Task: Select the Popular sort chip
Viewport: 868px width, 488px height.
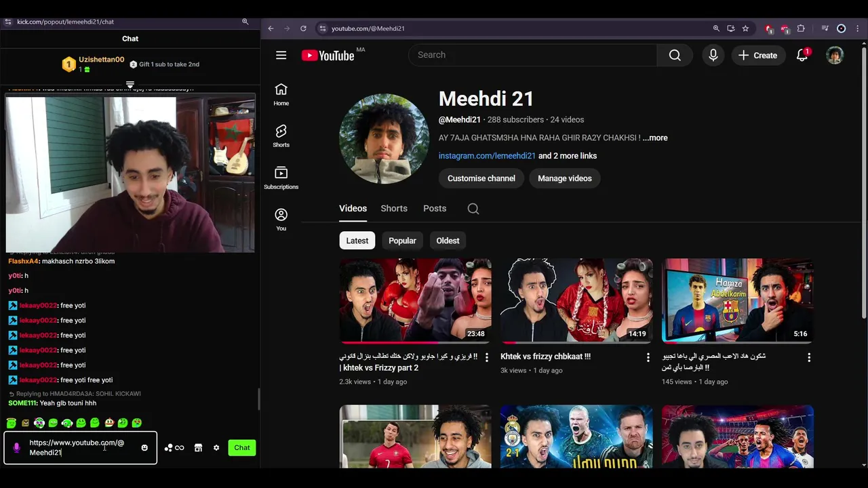Action: pyautogui.click(x=402, y=241)
